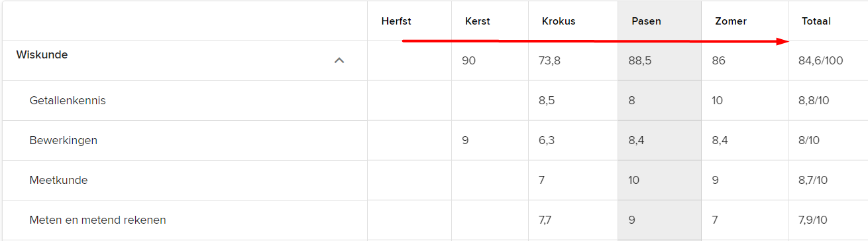Screen dimensions: 868x241
Task: Select the Kerst column header
Action: 478,21
